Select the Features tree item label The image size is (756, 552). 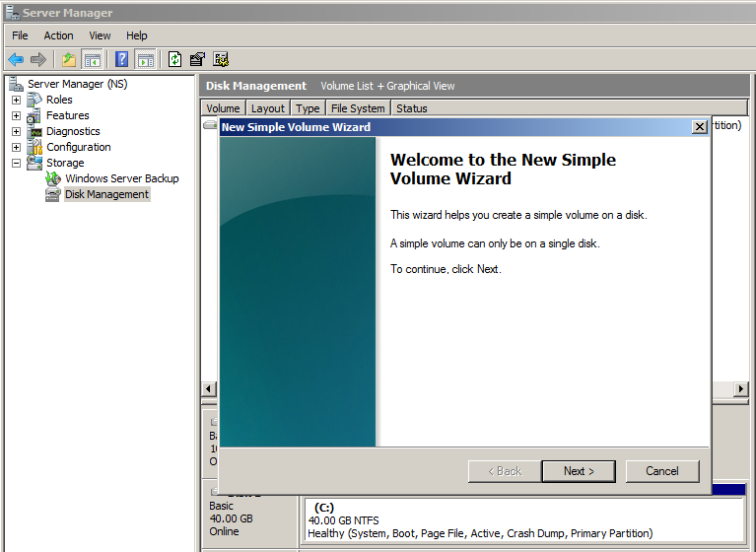(67, 115)
